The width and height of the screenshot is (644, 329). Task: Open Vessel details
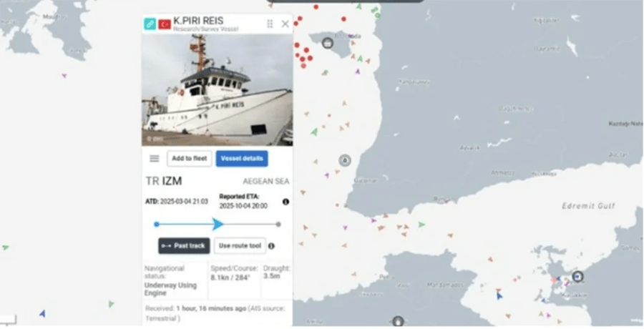242,159
